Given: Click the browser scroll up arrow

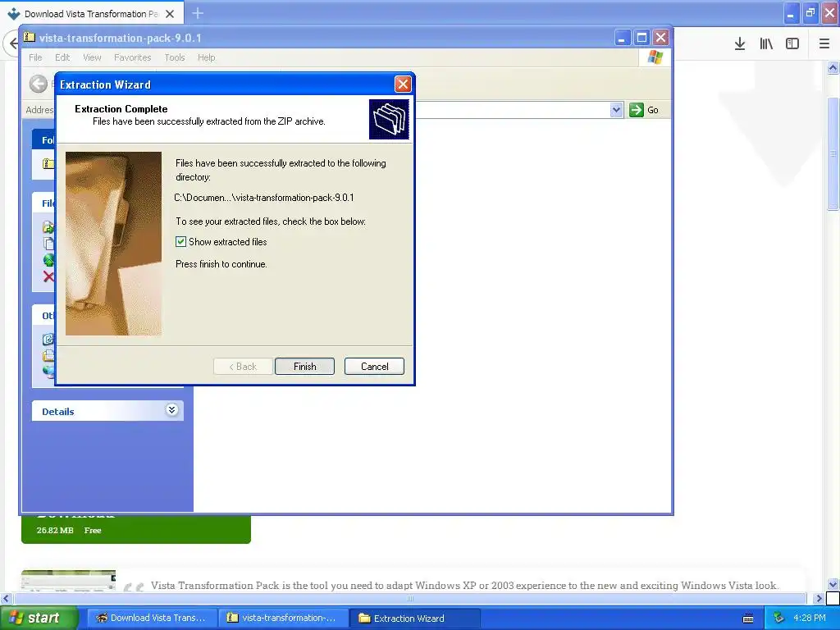Looking at the screenshot, I should pyautogui.click(x=833, y=67).
